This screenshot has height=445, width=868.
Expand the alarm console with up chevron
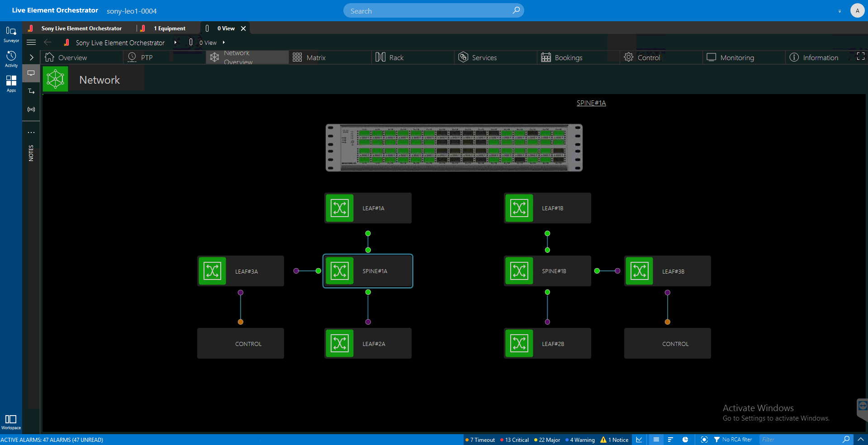[x=861, y=439]
